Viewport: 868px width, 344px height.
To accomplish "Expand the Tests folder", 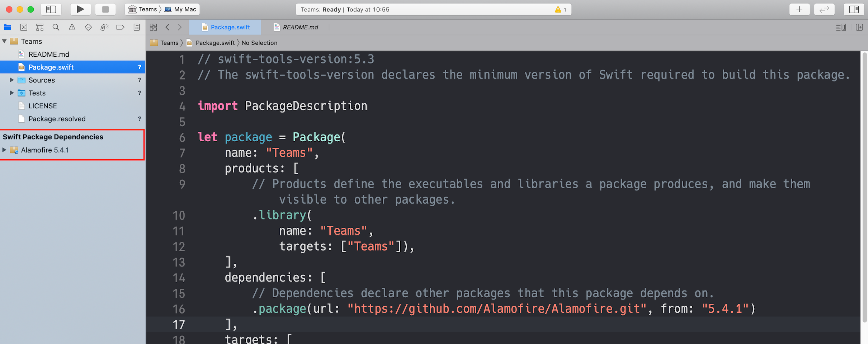I will [11, 93].
